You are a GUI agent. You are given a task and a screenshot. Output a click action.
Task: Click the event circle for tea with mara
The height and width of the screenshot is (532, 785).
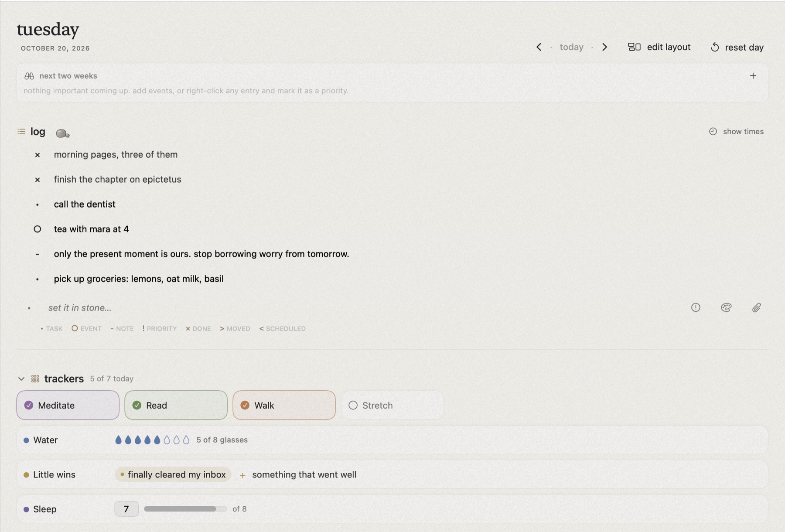tap(38, 229)
